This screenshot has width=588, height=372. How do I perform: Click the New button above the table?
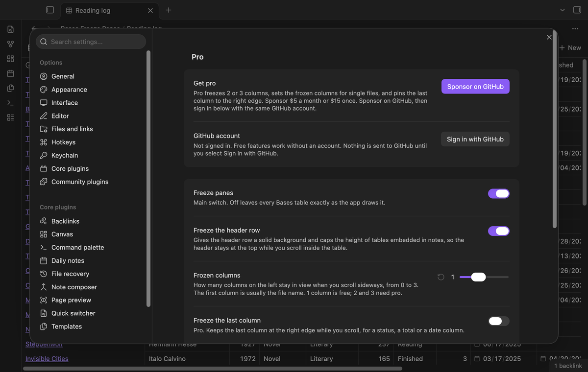570,47
